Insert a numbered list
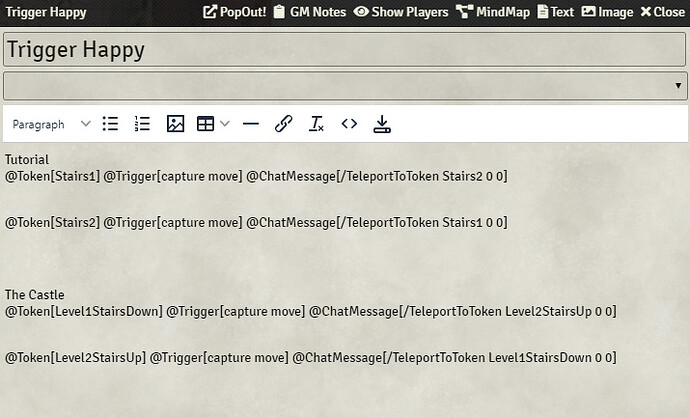 pyautogui.click(x=142, y=124)
